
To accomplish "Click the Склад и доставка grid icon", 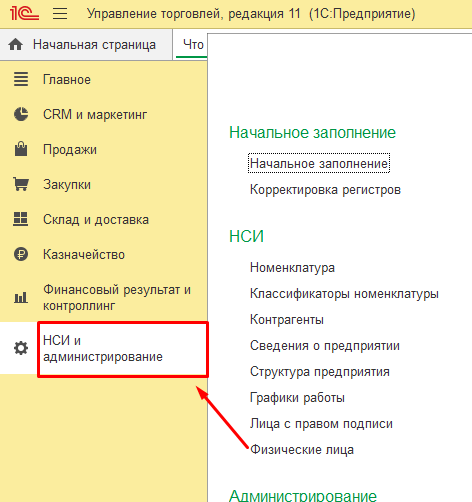I will pyautogui.click(x=21, y=219).
